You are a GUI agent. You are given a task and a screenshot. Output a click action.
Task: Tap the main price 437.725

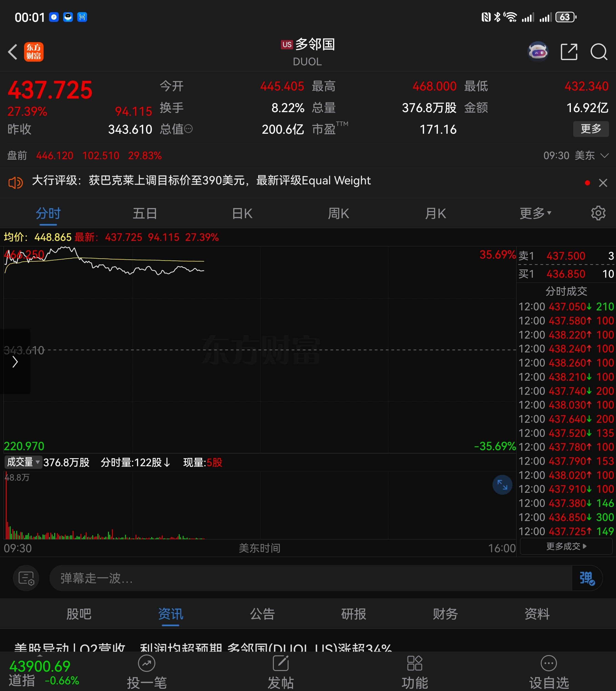coord(50,90)
